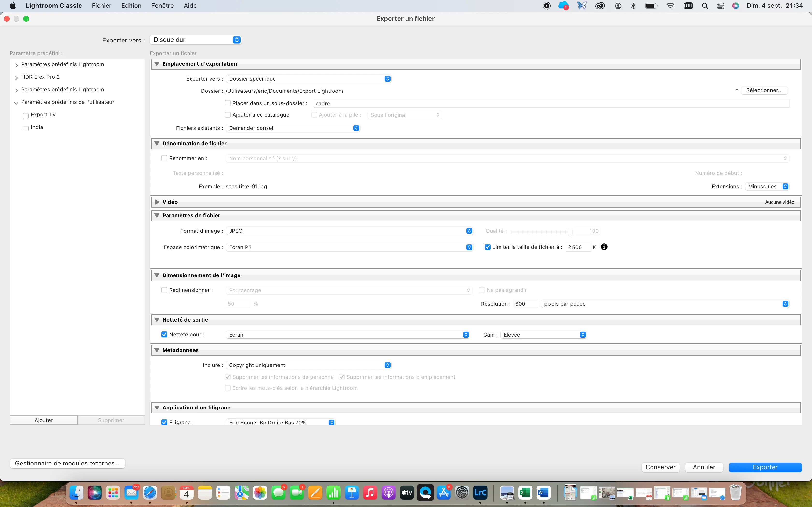The image size is (812, 507).
Task: Uncheck Limiter la taille de fichier
Action: point(488,247)
